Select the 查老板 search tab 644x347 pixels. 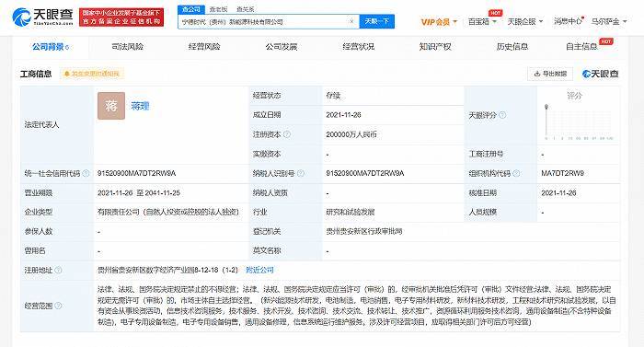[x=218, y=9]
